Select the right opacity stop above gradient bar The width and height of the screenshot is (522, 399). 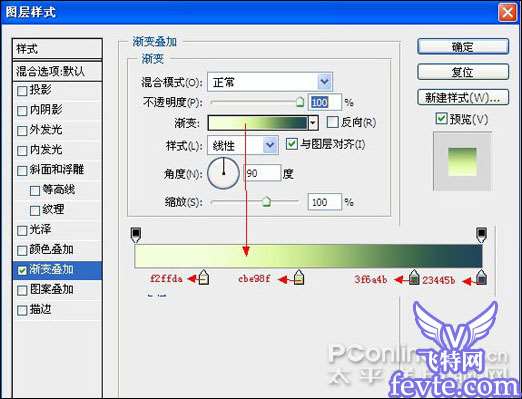pos(481,235)
